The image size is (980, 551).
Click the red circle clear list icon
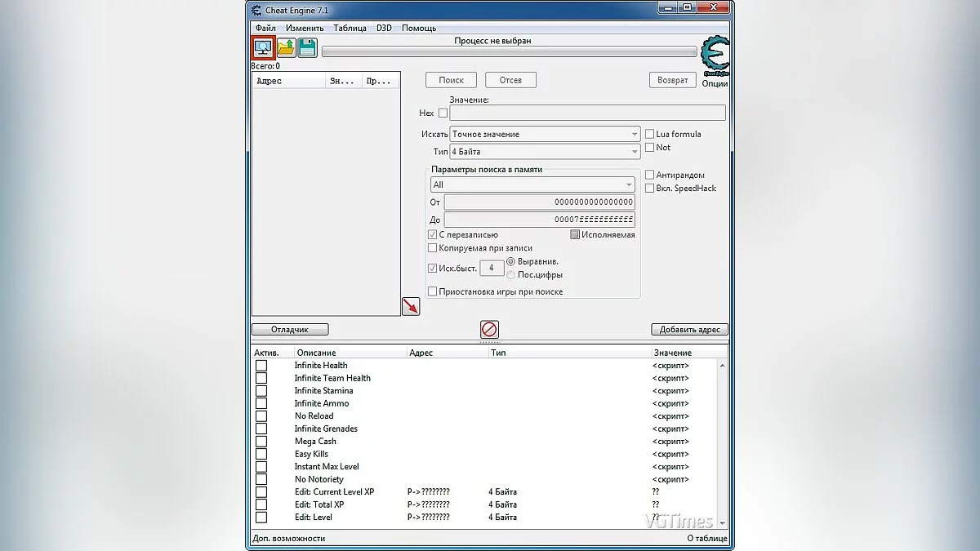(489, 329)
